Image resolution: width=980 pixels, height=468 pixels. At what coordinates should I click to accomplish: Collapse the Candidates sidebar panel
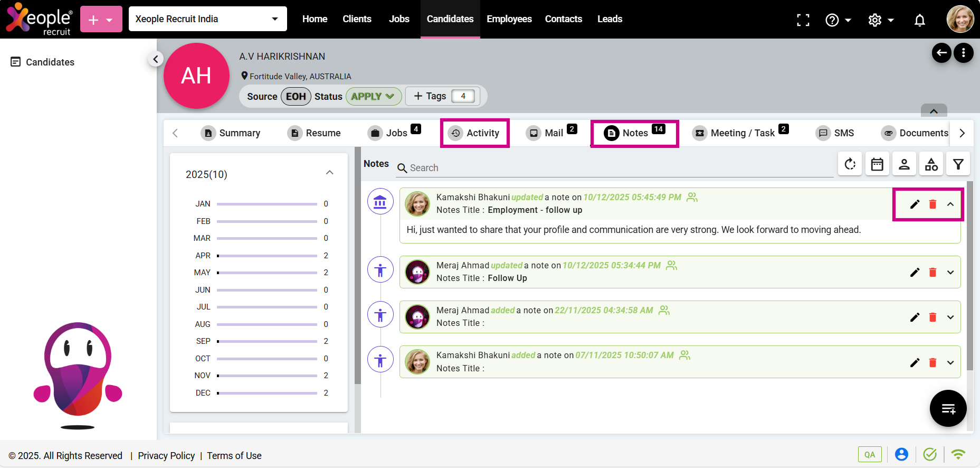point(155,59)
